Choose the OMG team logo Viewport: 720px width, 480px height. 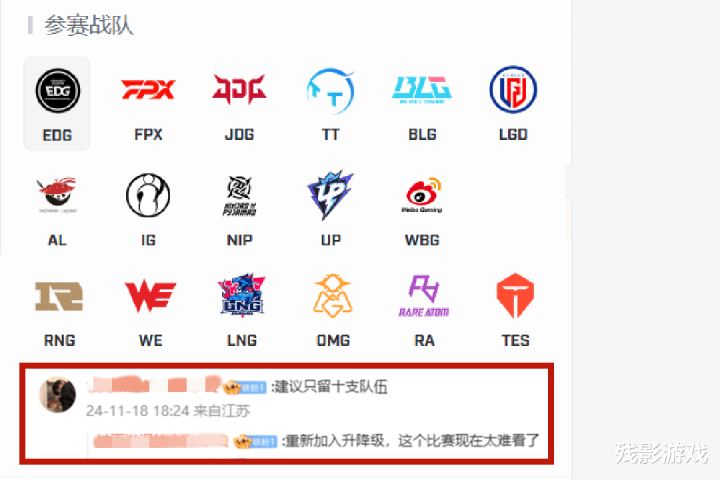[333, 296]
